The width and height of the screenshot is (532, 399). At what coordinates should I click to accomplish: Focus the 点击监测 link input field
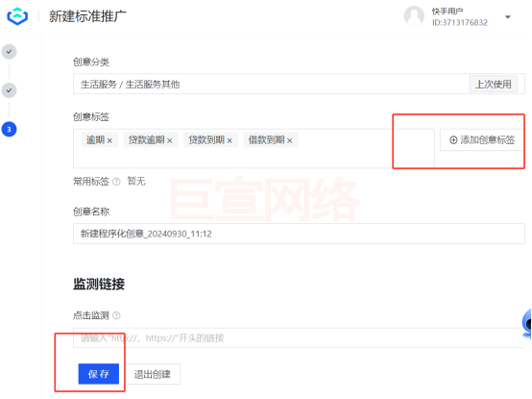tap(299, 337)
